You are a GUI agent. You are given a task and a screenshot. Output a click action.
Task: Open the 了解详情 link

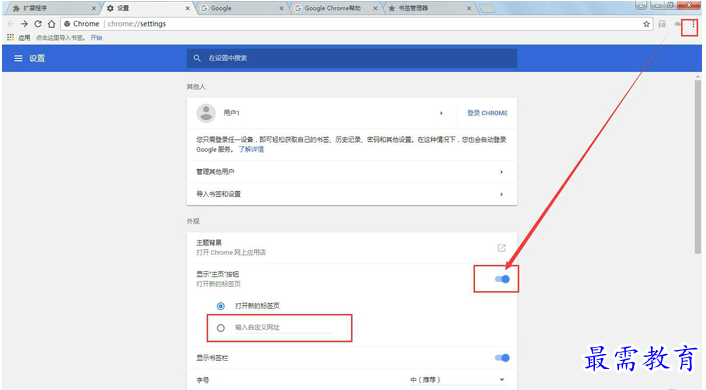click(251, 150)
